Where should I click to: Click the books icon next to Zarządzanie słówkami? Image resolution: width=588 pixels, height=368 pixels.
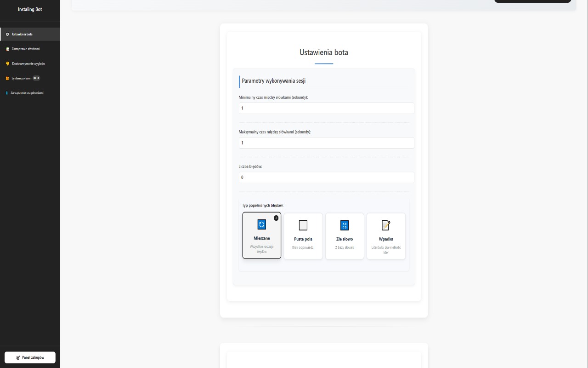(x=7, y=49)
